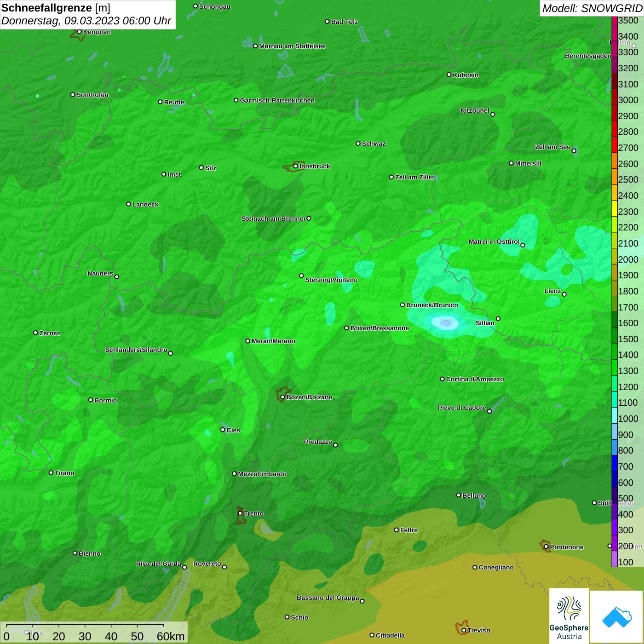Click the Treviso city marker dot
Screen dimensions: 644x644
tap(464, 630)
